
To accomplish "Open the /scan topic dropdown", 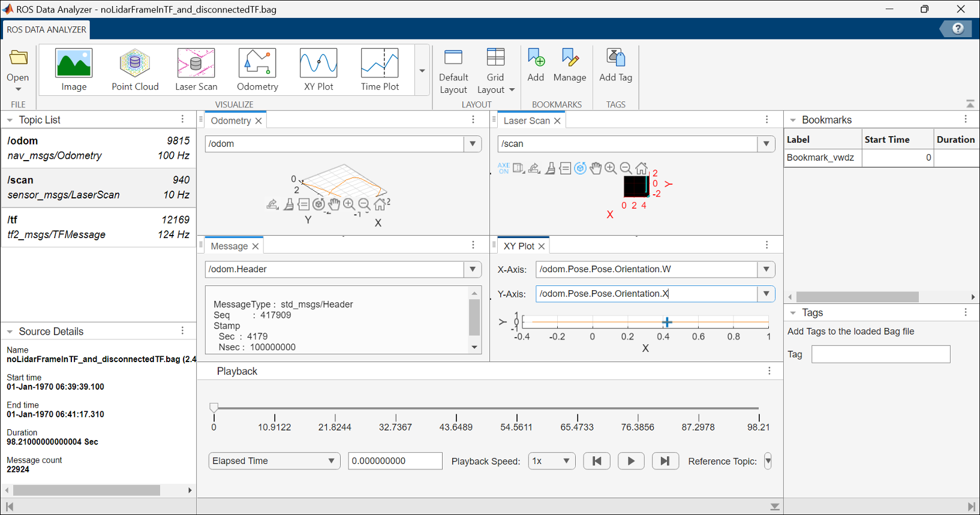I will pos(766,144).
